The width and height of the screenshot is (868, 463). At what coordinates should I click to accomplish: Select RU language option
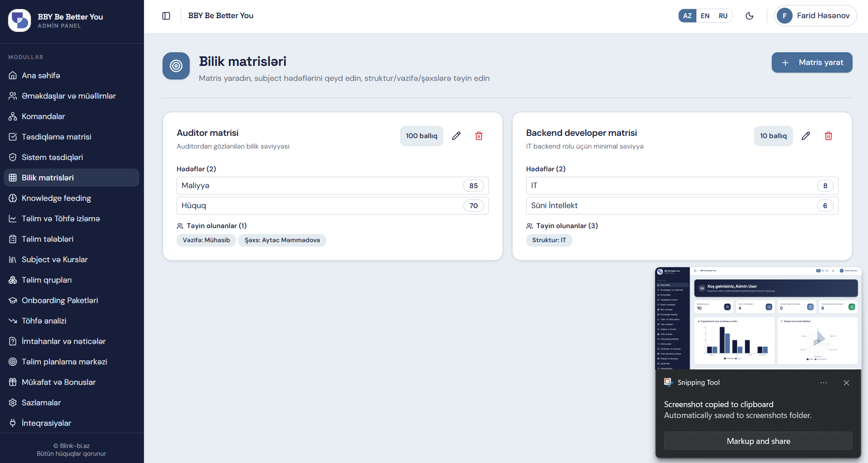point(723,16)
